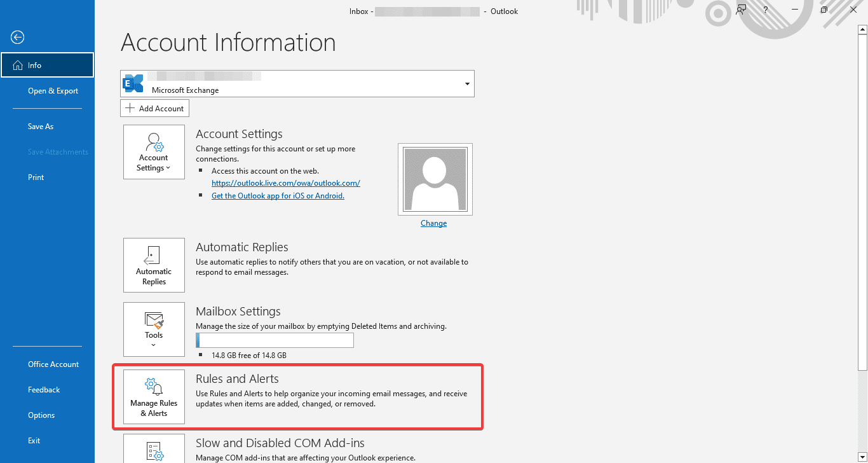Click the Account Settings heading text
The width and height of the screenshot is (868, 463).
tap(239, 134)
